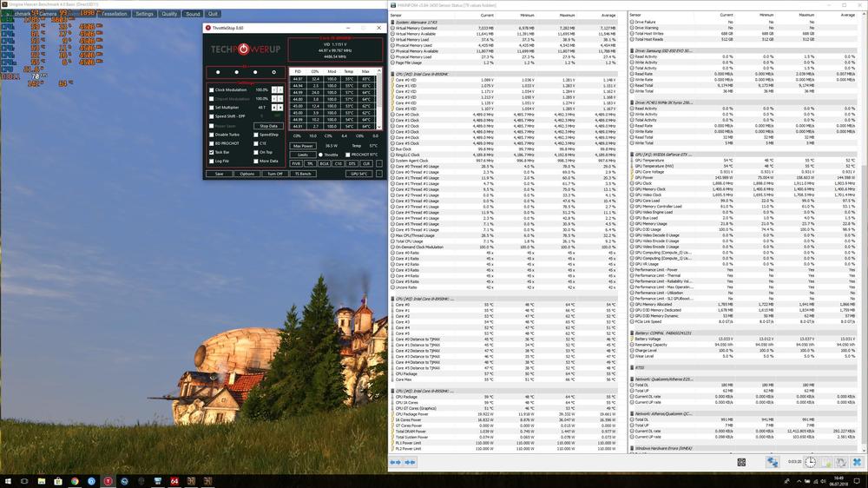
Task: Click HWiNFO expand columns left-right arrows icon
Action: tap(398, 463)
